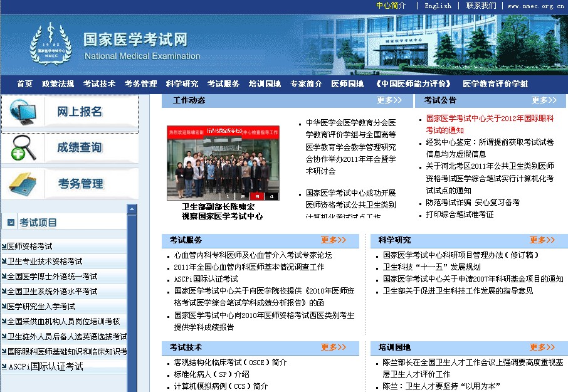Click scroll-up arrow of exam list scrollbar
Viewport: 568px width, 392px height.
[x=132, y=209]
